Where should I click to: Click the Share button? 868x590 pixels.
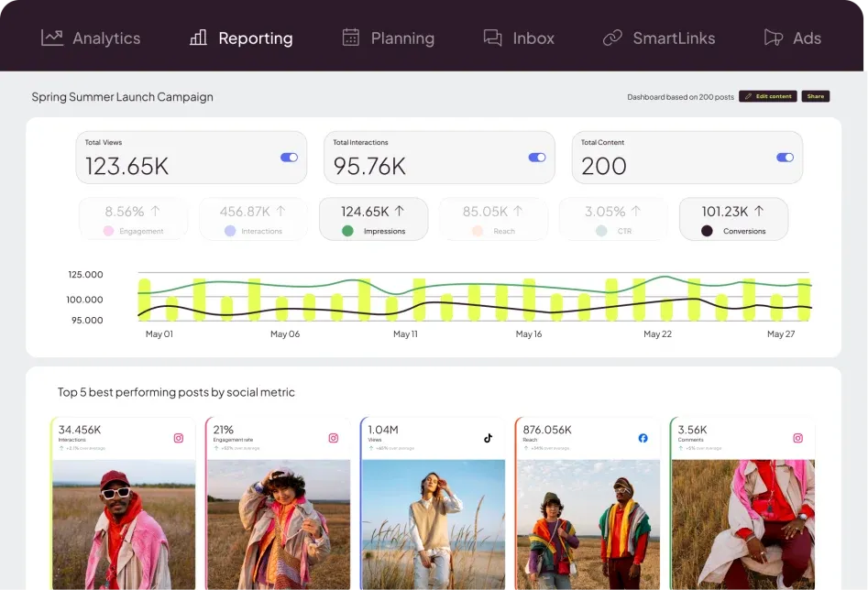coord(816,96)
